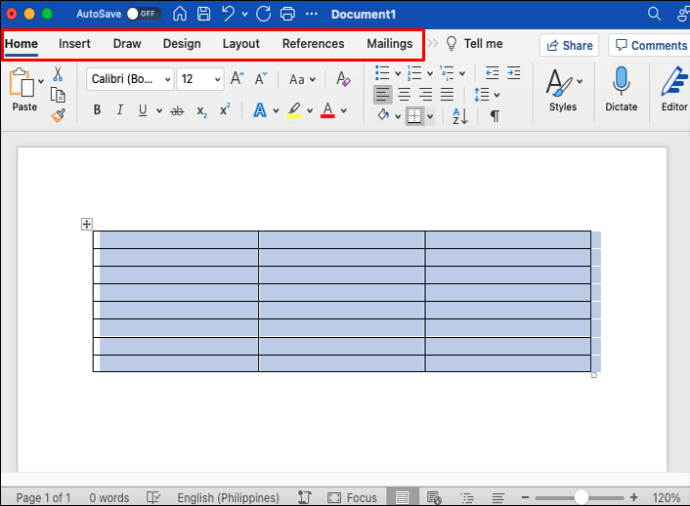Expand the Change Case Aa dropdown

point(302,79)
